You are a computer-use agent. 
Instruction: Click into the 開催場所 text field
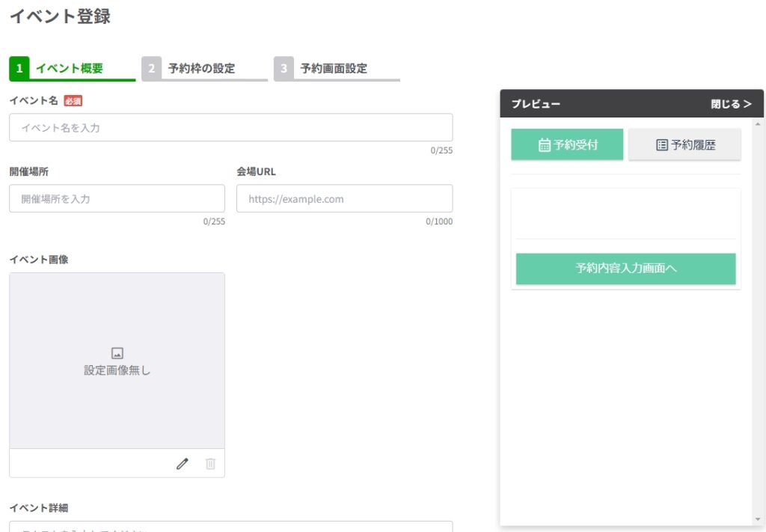pyautogui.click(x=117, y=199)
